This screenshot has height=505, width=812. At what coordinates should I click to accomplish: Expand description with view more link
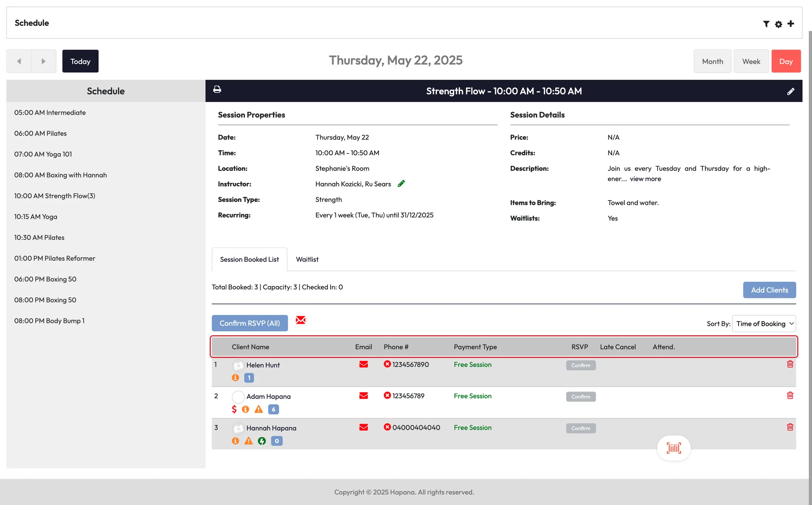tap(645, 179)
